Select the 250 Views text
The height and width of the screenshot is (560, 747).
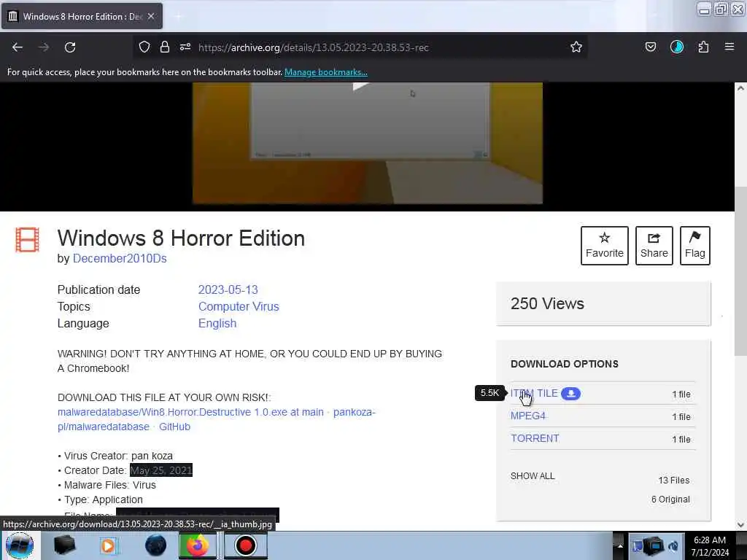point(547,303)
